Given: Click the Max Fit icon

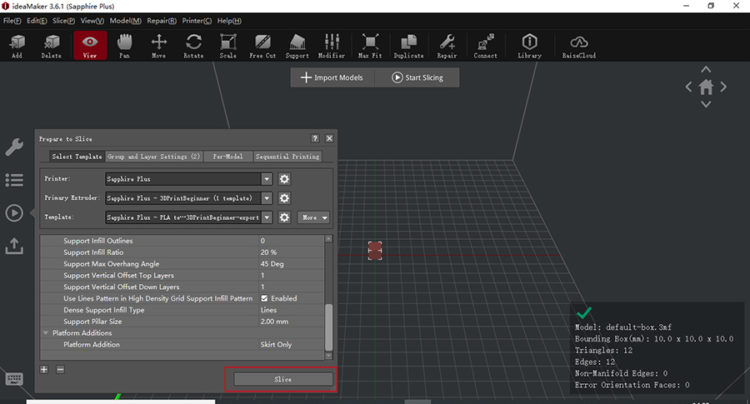Looking at the screenshot, I should [370, 46].
